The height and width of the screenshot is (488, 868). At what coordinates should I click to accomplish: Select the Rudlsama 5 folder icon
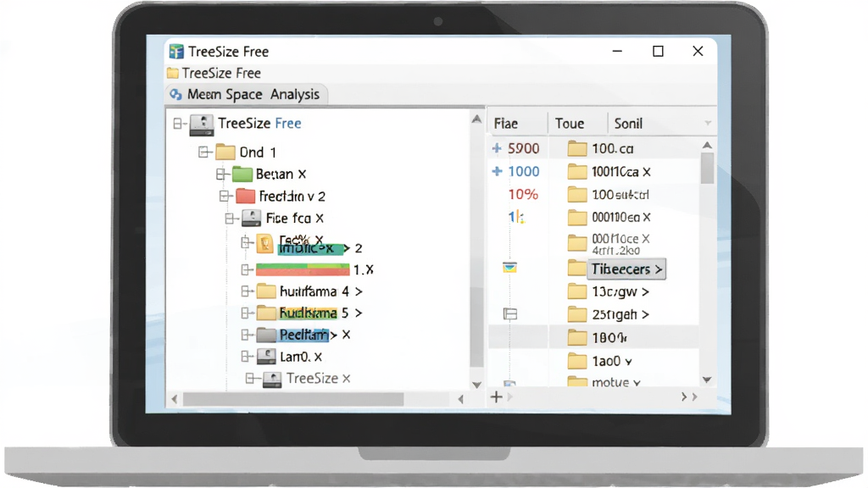click(x=266, y=313)
